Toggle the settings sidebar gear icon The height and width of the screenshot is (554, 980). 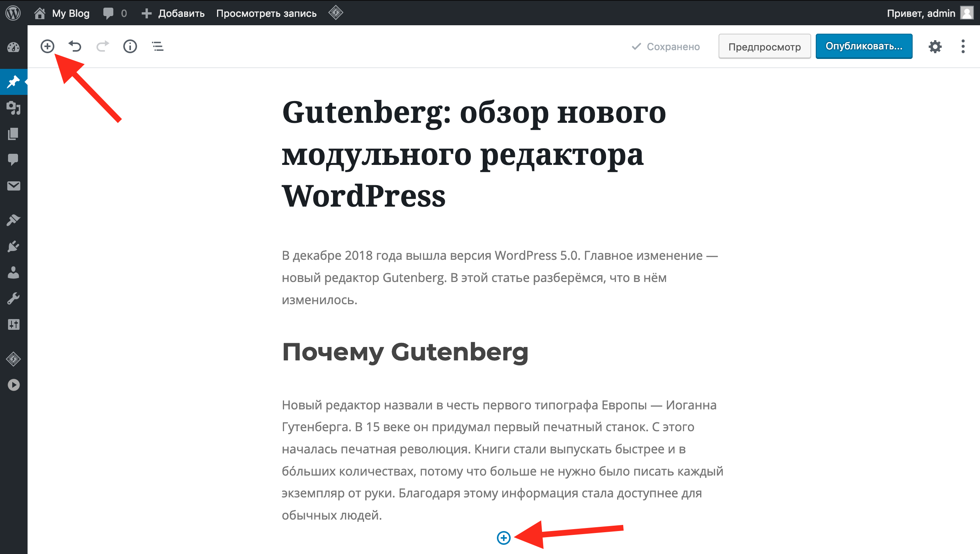[x=935, y=46]
